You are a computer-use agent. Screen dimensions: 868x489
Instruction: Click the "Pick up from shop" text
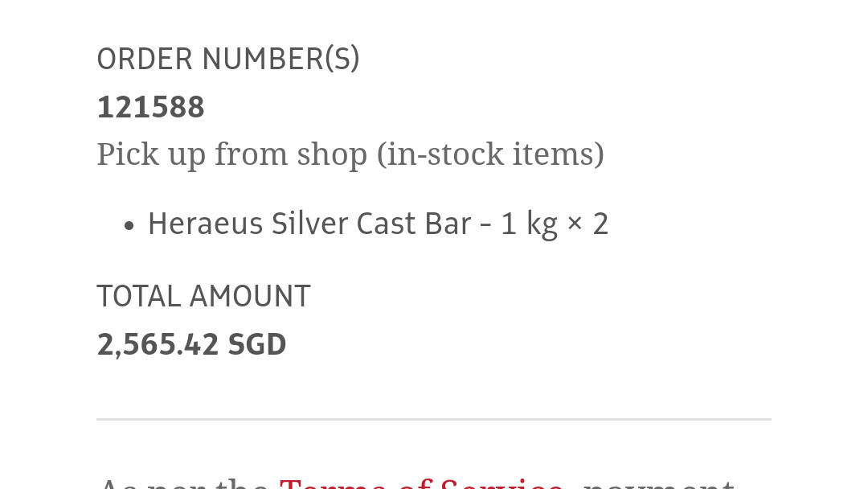232,154
